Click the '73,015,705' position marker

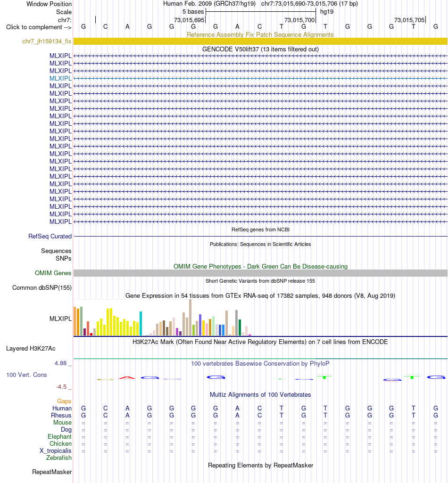tap(409, 20)
